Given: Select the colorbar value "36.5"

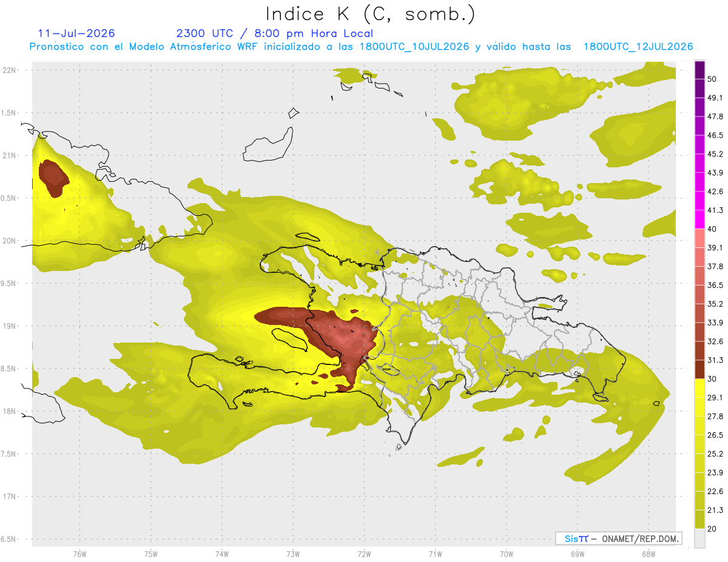Looking at the screenshot, I should pos(715,285).
